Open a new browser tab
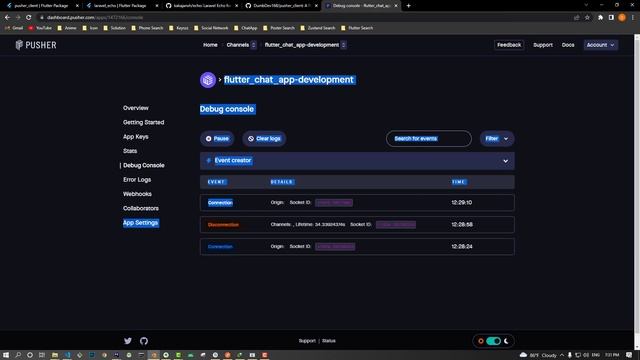 [409, 6]
